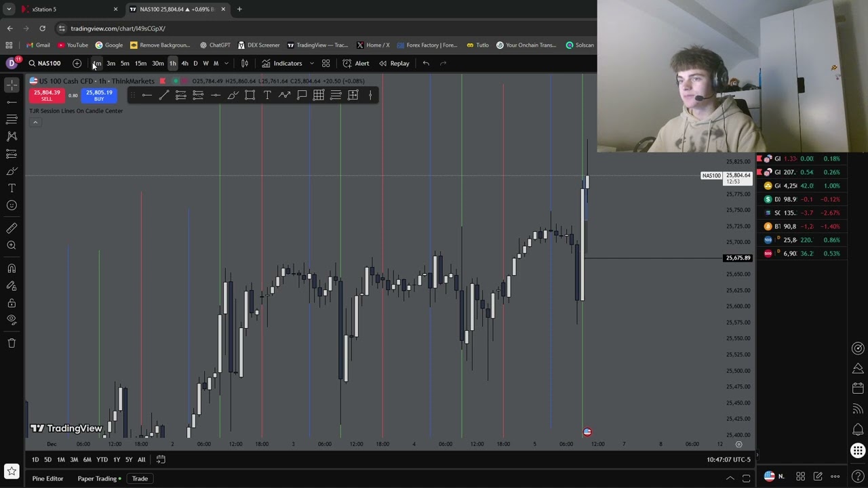868x488 pixels.
Task: Select horizontal line in favorites toolbar
Action: (146, 96)
